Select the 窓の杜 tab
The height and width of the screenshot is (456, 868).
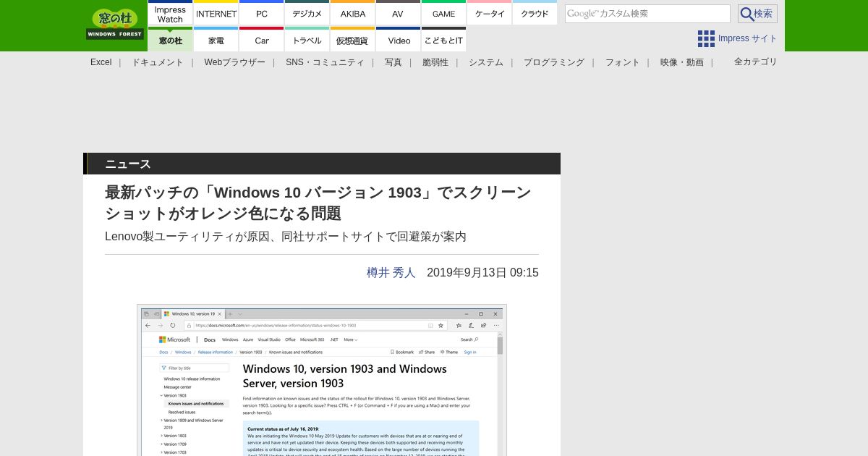(170, 39)
